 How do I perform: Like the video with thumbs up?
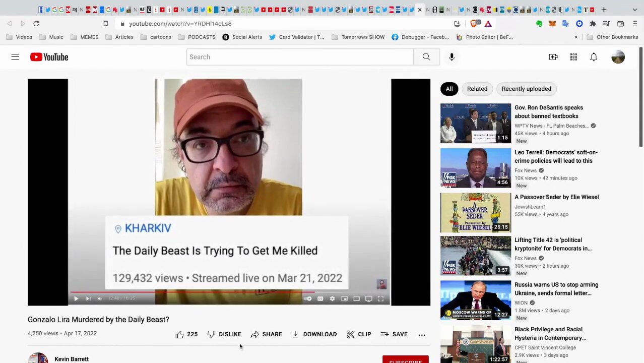pyautogui.click(x=186, y=334)
